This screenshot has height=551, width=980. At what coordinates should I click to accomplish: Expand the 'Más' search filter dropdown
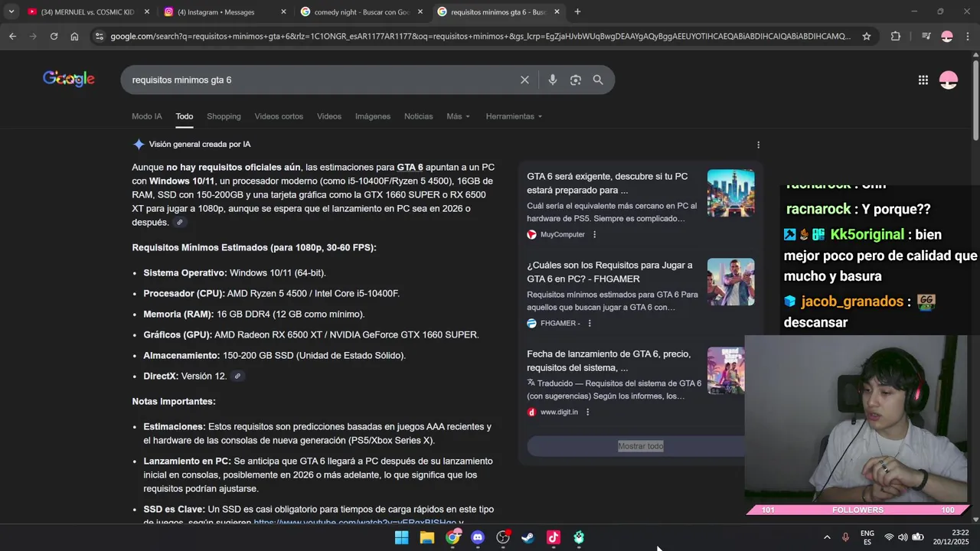click(458, 116)
